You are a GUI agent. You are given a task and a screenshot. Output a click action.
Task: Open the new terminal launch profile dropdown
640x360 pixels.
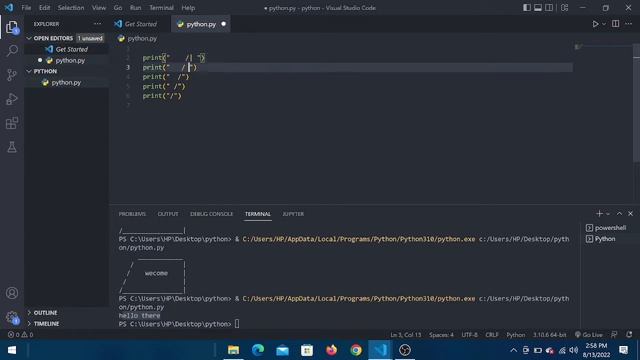[x=608, y=213]
